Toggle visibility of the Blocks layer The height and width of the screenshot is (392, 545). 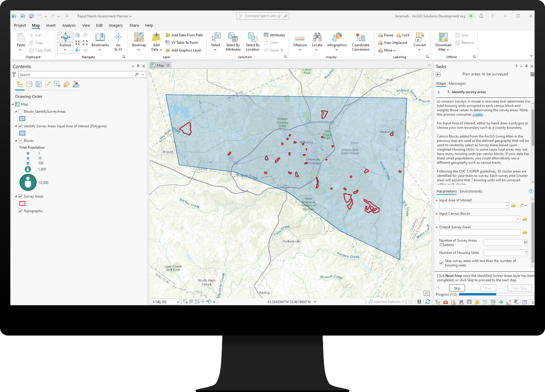20,140
